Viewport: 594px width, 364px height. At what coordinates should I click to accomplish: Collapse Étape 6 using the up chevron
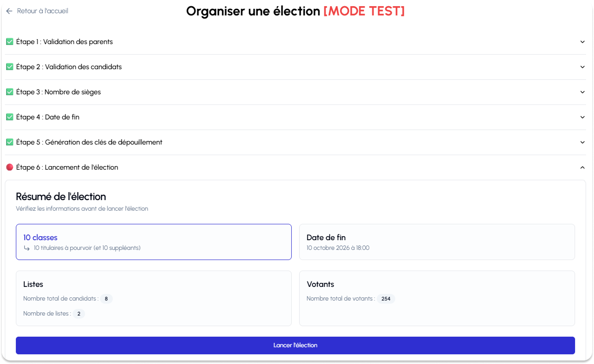(x=583, y=167)
